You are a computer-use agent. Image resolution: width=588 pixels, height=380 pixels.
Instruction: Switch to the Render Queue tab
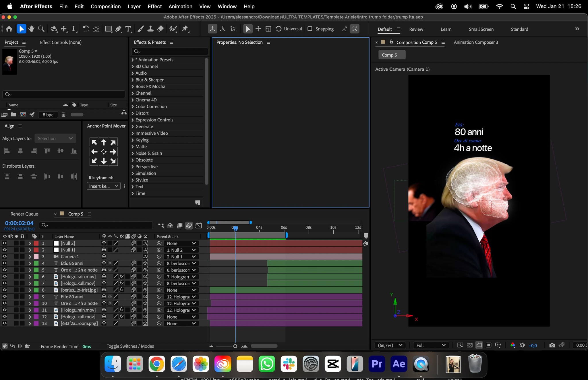coord(24,214)
